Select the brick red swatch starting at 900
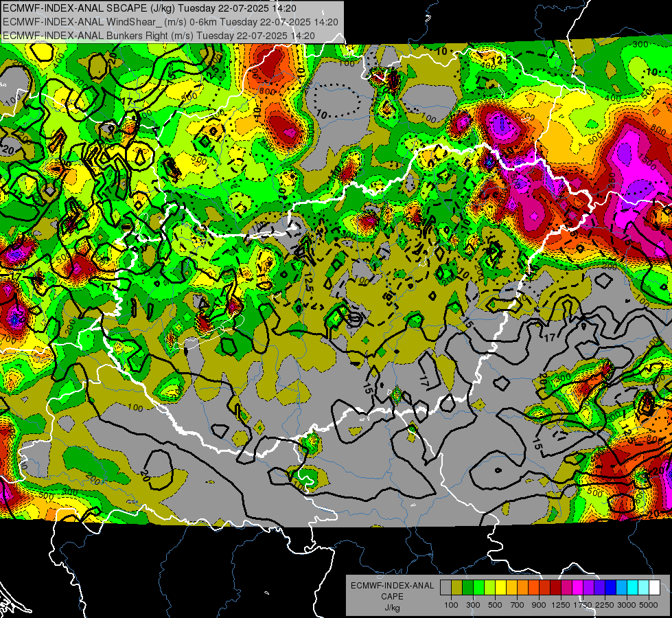 (545, 588)
